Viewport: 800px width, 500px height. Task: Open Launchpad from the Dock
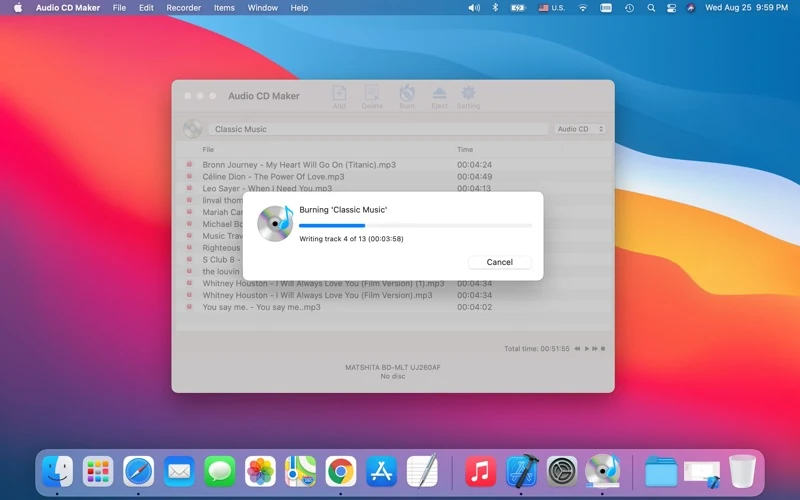(x=98, y=471)
